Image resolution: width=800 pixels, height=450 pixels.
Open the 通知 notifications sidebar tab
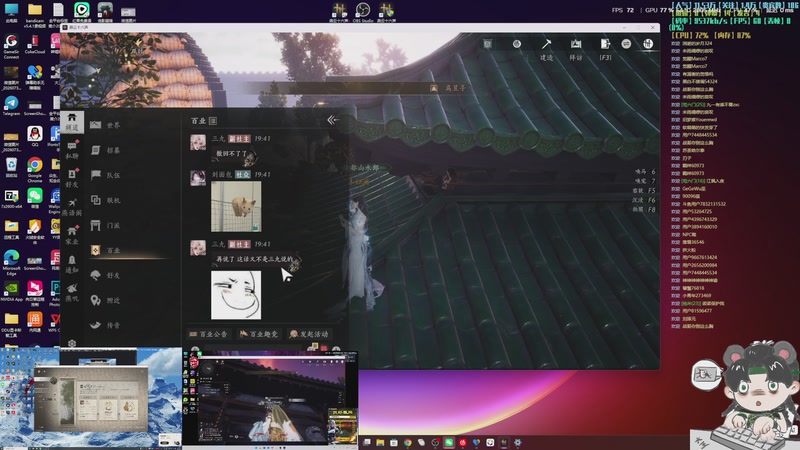72,264
